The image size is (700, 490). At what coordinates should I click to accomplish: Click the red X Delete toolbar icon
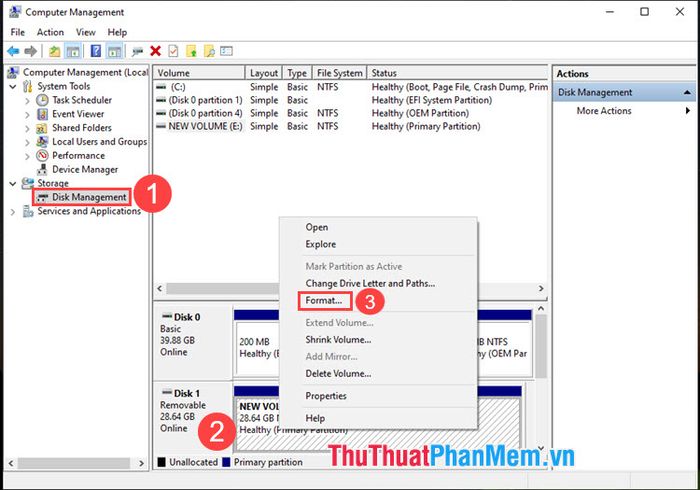(x=155, y=51)
